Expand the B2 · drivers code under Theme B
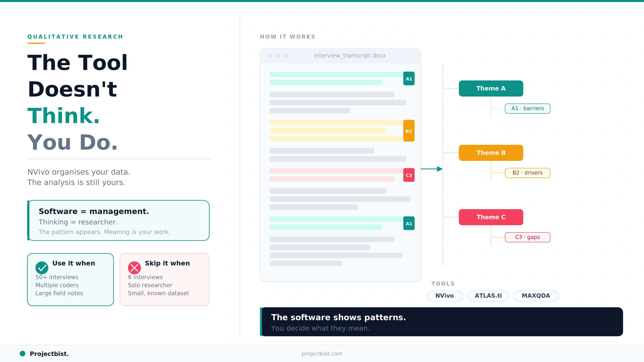This screenshot has height=362, width=644. coord(527,173)
